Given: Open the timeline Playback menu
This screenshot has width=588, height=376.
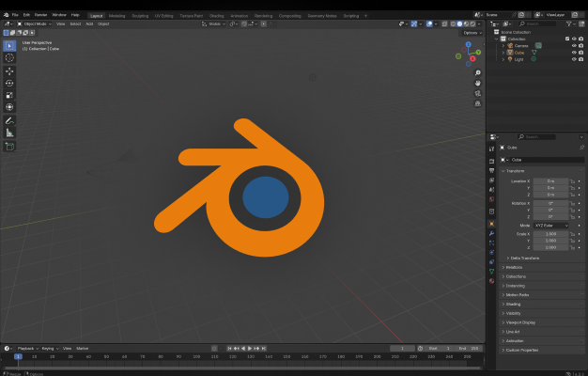Looking at the screenshot, I should (x=28, y=349).
